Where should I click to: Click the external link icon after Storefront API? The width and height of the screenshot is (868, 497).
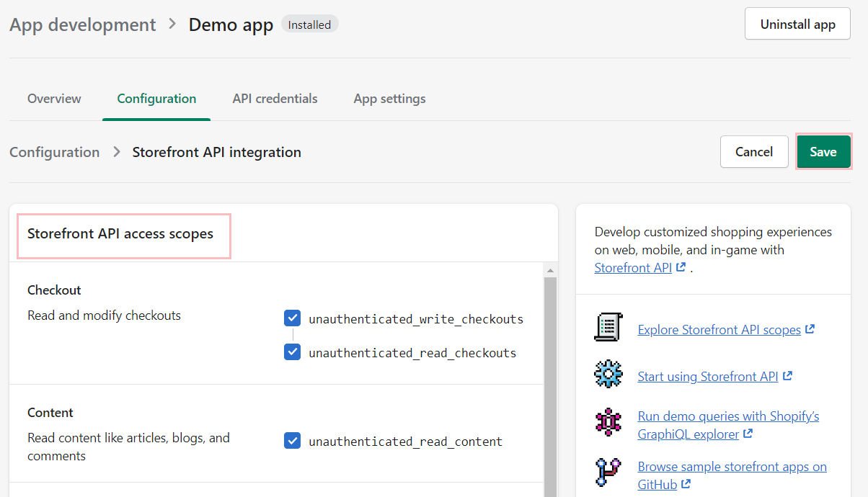click(681, 267)
